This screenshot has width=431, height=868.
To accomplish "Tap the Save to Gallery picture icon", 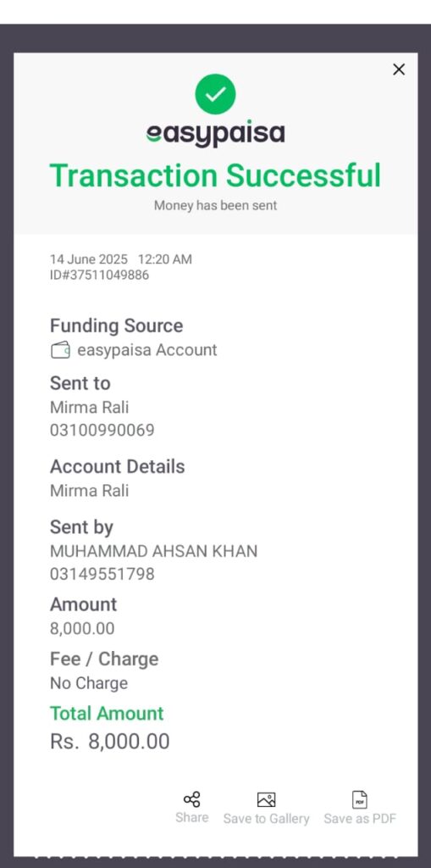I will (266, 799).
